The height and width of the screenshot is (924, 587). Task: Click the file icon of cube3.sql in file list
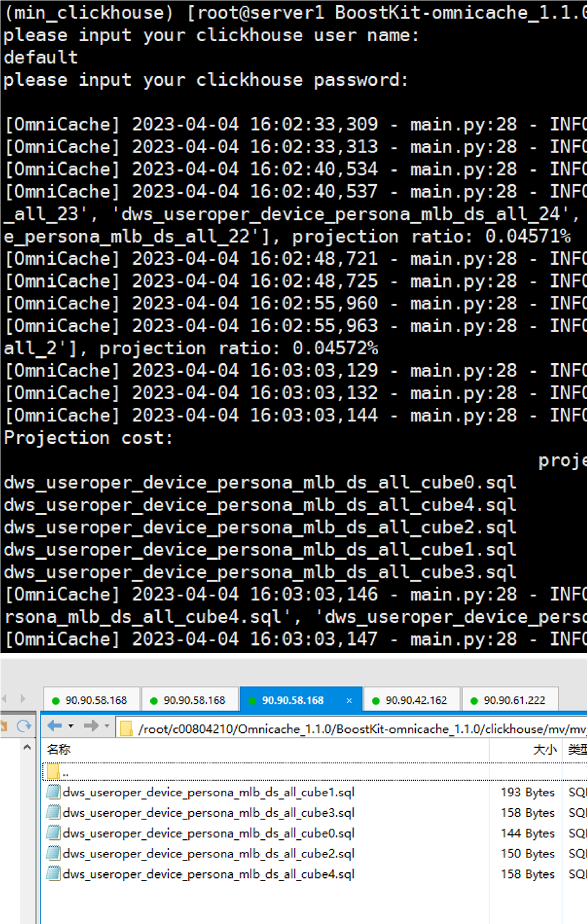coord(54,813)
